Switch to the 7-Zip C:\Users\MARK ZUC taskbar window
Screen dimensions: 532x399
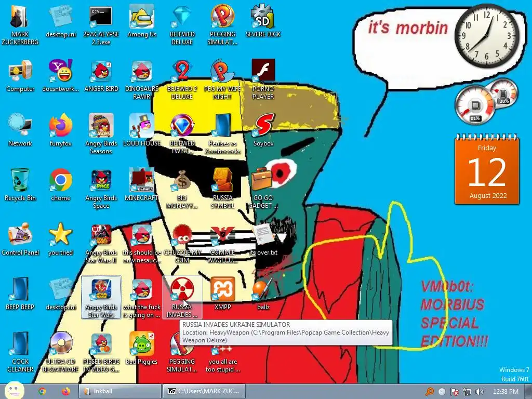click(204, 391)
